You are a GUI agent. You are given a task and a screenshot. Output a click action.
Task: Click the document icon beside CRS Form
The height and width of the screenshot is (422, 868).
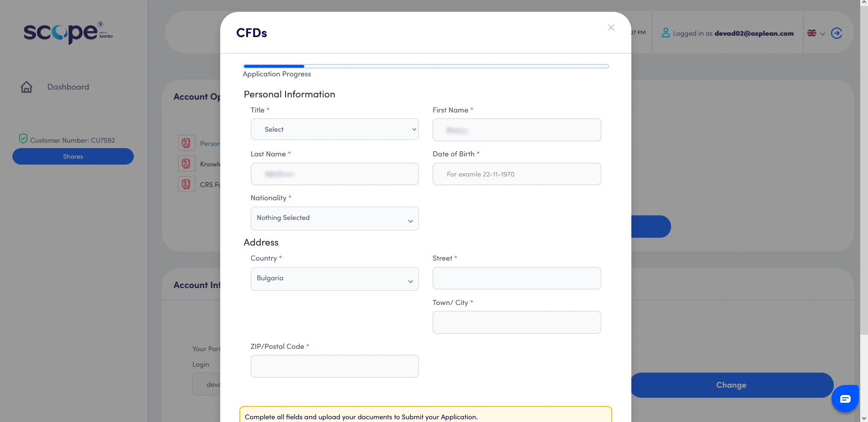pos(186,184)
